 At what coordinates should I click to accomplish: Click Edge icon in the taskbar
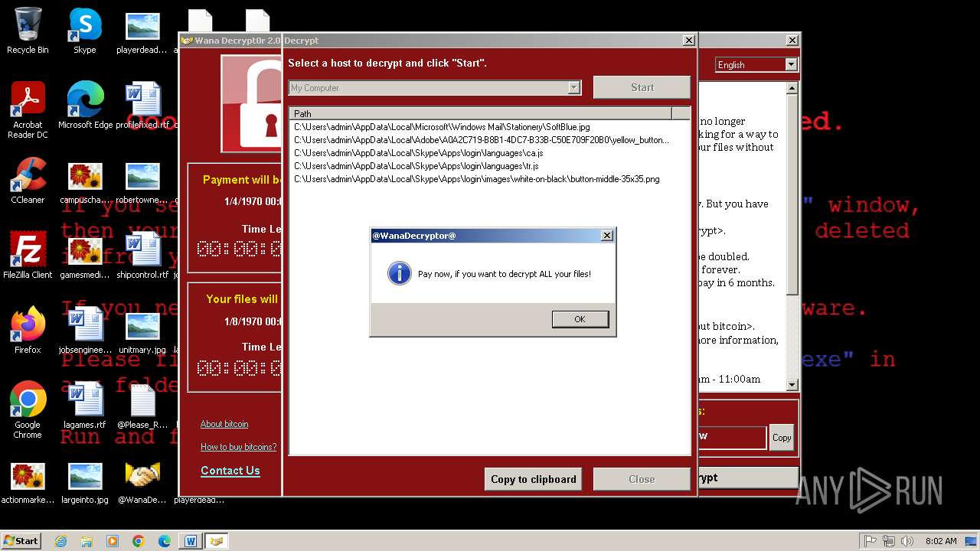click(x=165, y=541)
